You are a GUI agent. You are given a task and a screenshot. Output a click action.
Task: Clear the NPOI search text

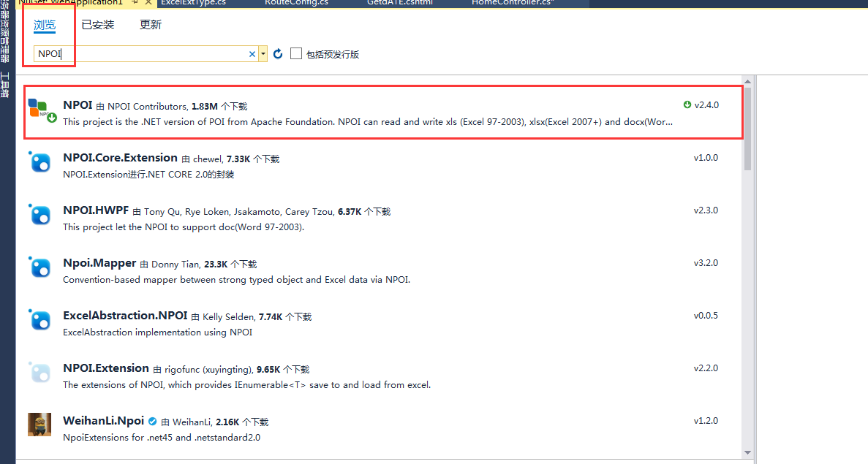[252, 54]
